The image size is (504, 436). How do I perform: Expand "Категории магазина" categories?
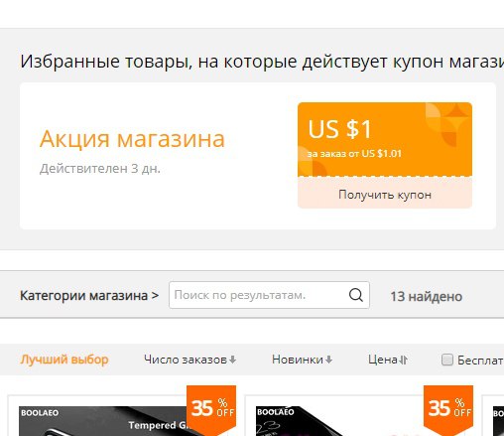pos(89,295)
